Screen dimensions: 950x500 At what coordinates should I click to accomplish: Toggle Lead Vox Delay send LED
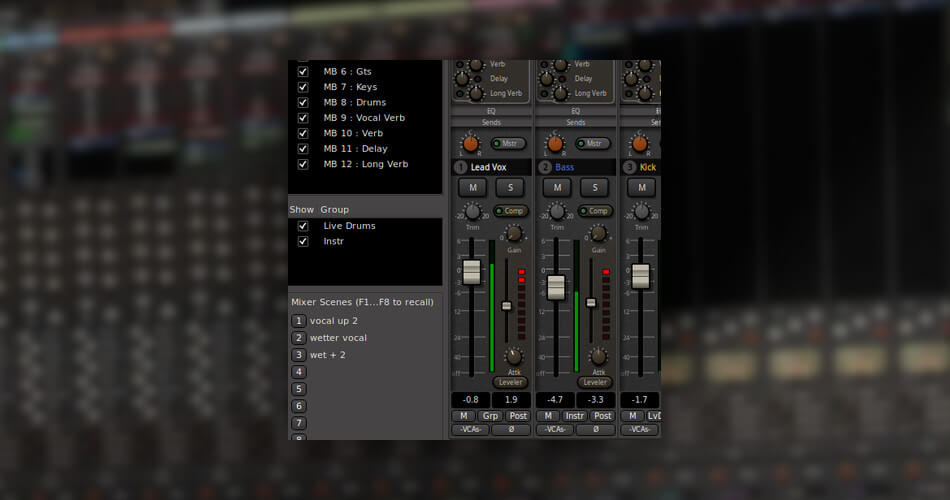[477, 79]
